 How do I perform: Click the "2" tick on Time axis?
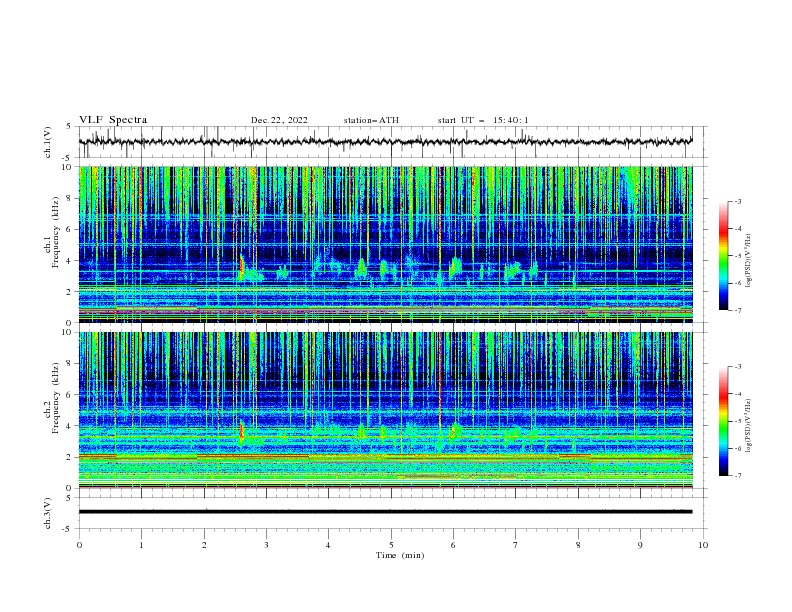point(204,545)
